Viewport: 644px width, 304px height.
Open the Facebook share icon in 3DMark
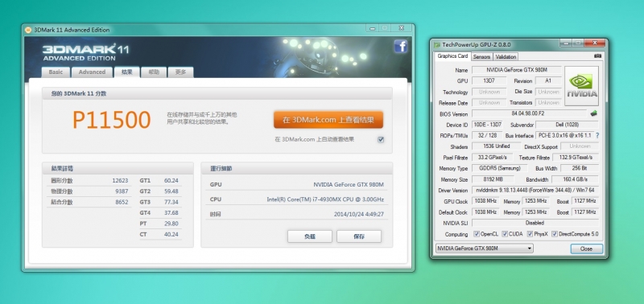pos(400,46)
